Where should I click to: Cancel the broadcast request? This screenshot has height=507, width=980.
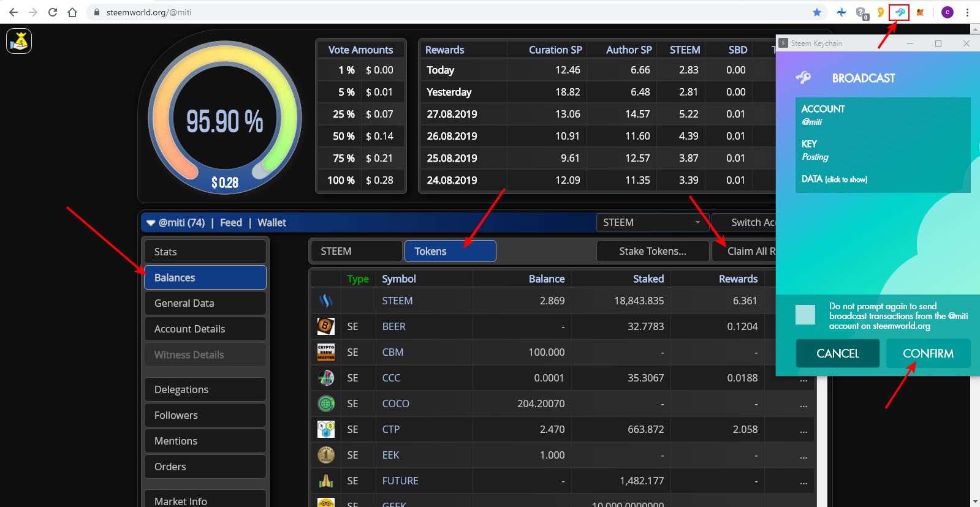pos(837,353)
